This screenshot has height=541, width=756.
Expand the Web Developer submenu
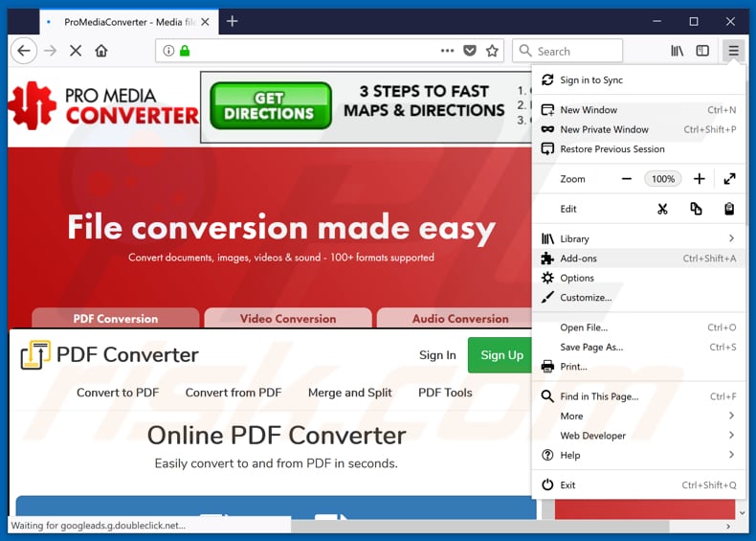[639, 436]
